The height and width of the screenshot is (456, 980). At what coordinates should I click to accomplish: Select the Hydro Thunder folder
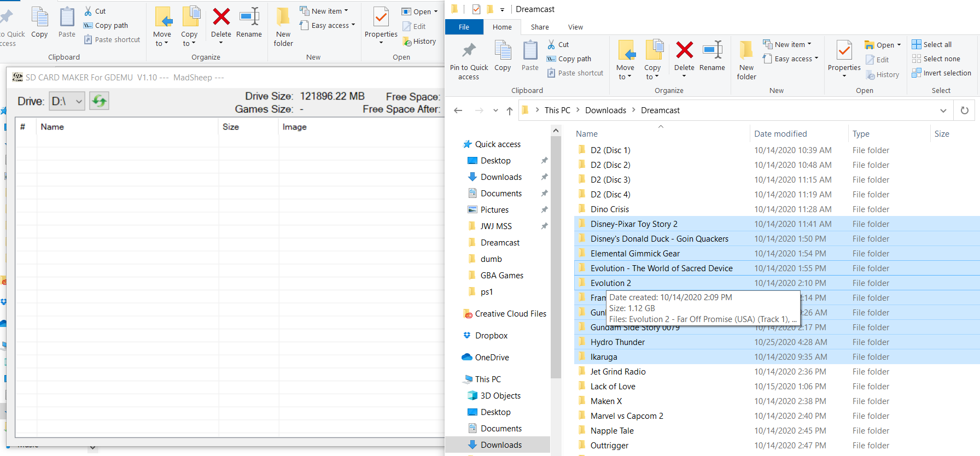(617, 342)
